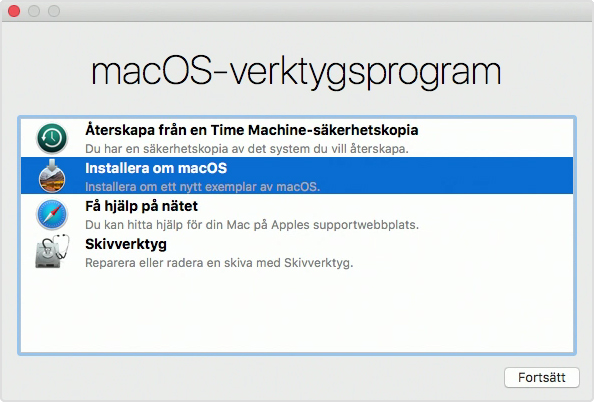Click the Time Machine clock icon
The width and height of the screenshot is (594, 402).
52,138
